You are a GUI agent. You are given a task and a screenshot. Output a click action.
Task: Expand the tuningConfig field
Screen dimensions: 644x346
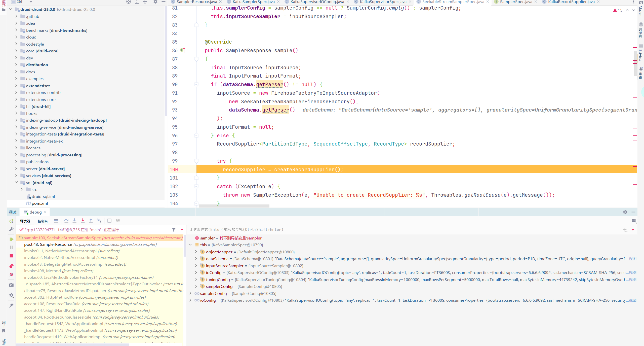[196, 279]
